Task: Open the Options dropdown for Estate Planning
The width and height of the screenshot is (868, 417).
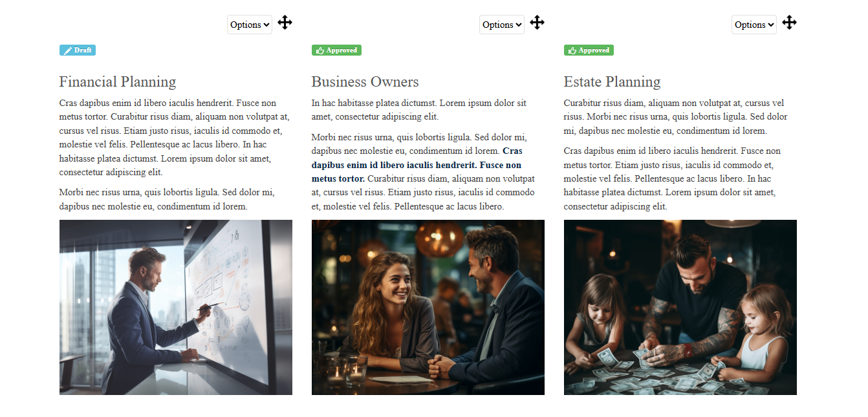Action: [754, 25]
